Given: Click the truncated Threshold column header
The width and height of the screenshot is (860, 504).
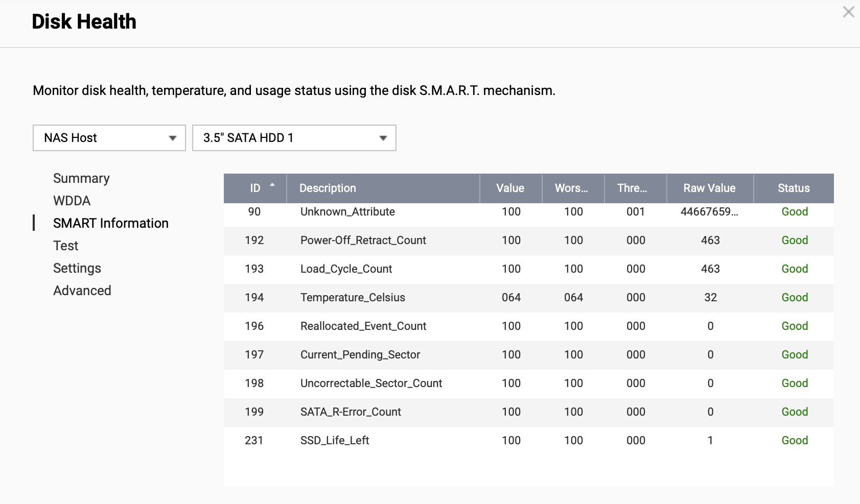Looking at the screenshot, I should click(x=632, y=188).
